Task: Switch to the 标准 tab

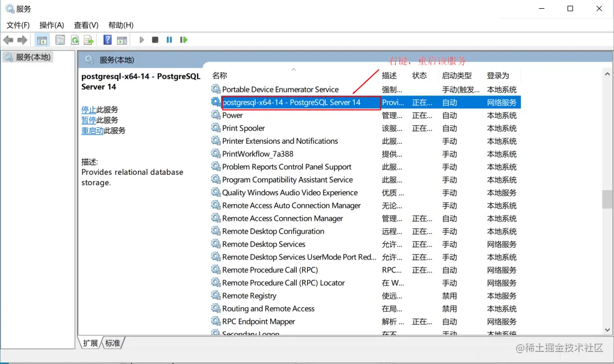Action: coord(113,343)
